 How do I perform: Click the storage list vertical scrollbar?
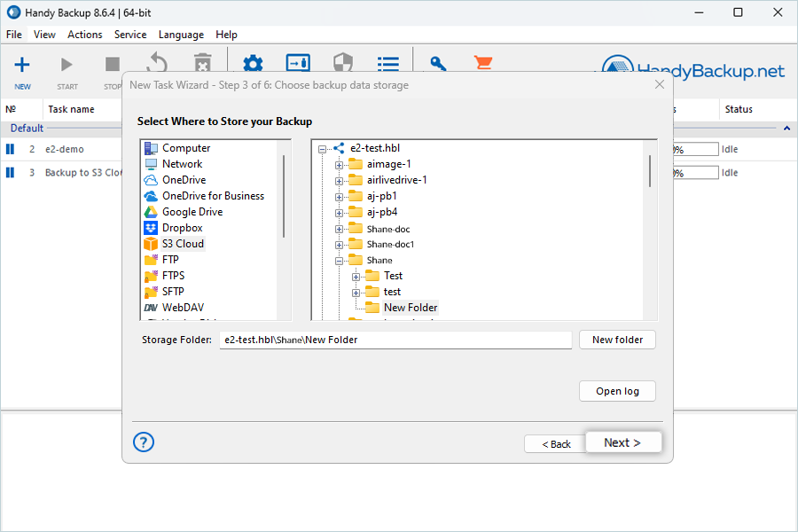(284, 196)
